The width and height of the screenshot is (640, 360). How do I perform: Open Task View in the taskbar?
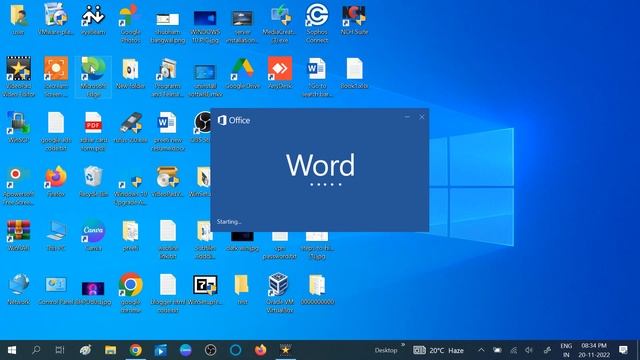[60, 350]
